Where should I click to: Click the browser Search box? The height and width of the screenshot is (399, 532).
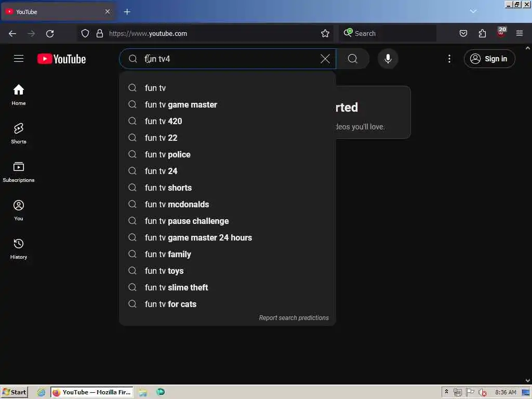point(387,33)
